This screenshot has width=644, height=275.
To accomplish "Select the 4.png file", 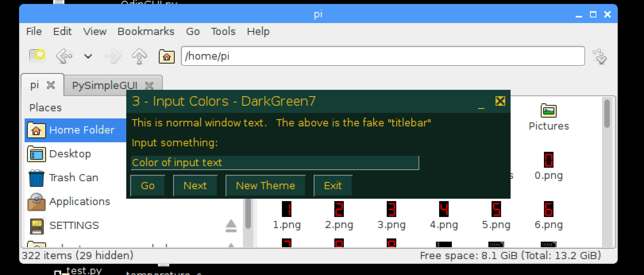I will click(x=444, y=215).
